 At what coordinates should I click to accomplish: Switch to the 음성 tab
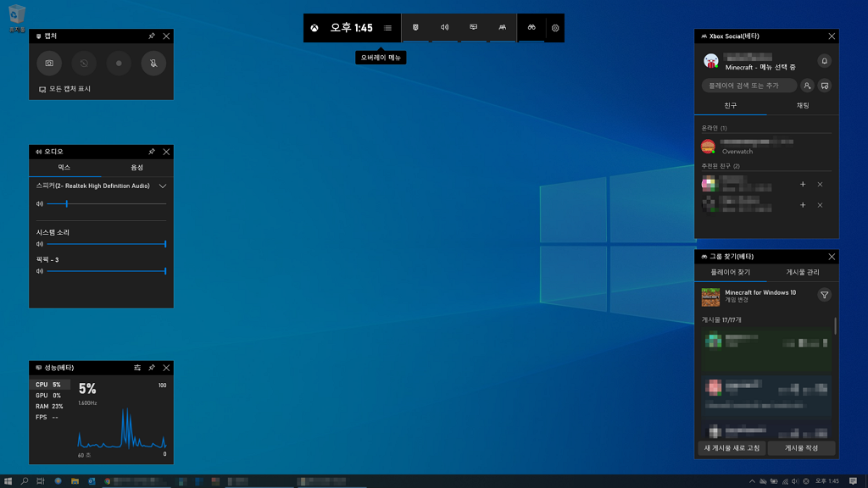pos(136,168)
